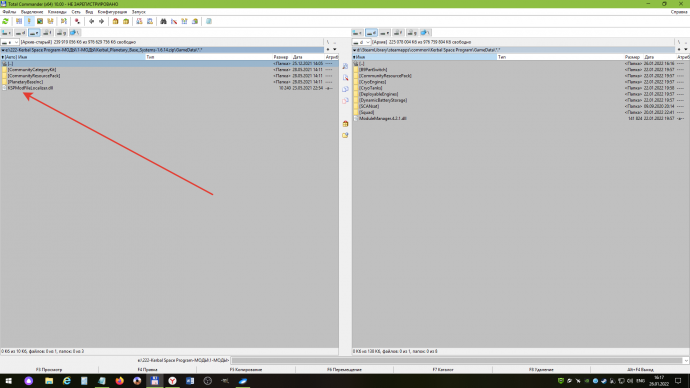Click F4 Правка button

tap(147, 370)
